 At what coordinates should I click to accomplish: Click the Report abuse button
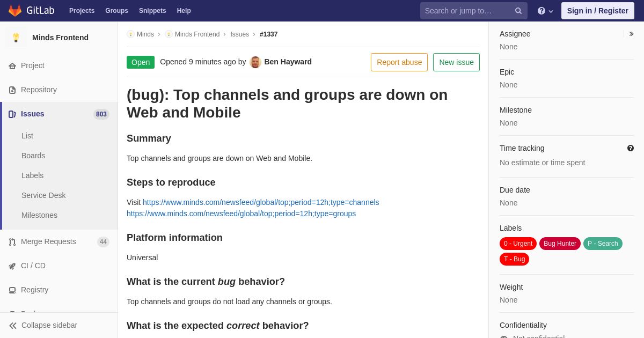coord(399,62)
